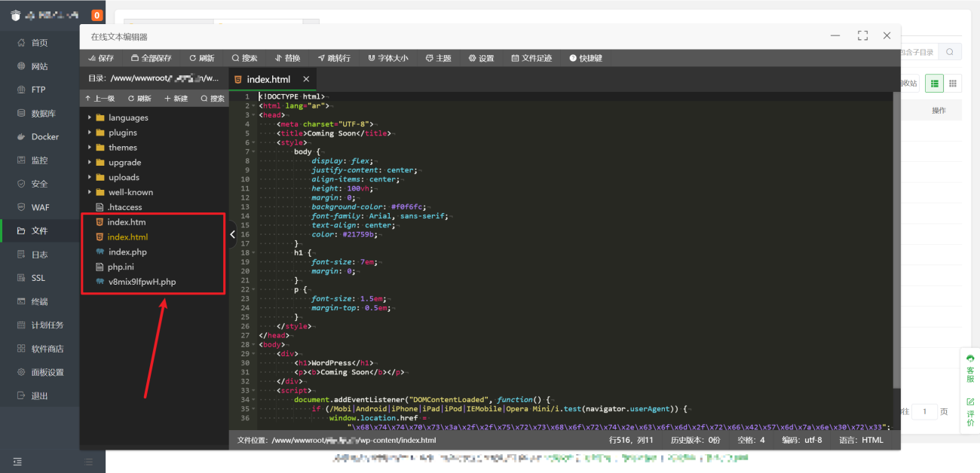This screenshot has height=473, width=980.
Task: Open the 字体大小 font size option
Action: [x=387, y=58]
